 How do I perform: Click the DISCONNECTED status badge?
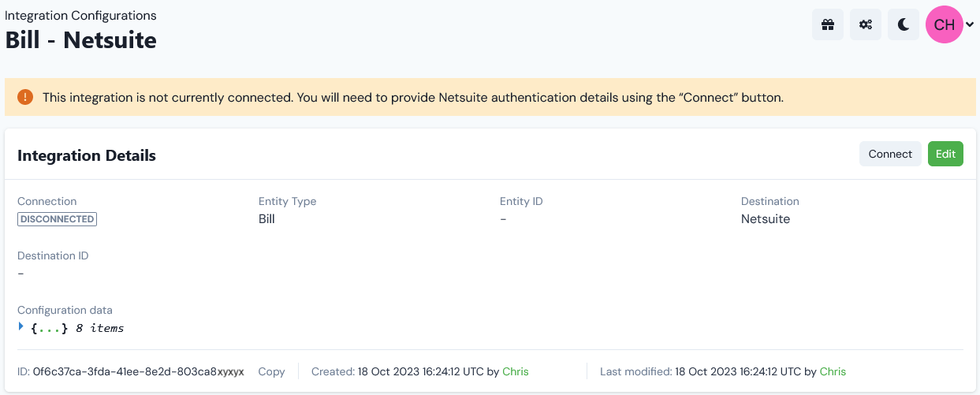pyautogui.click(x=57, y=219)
